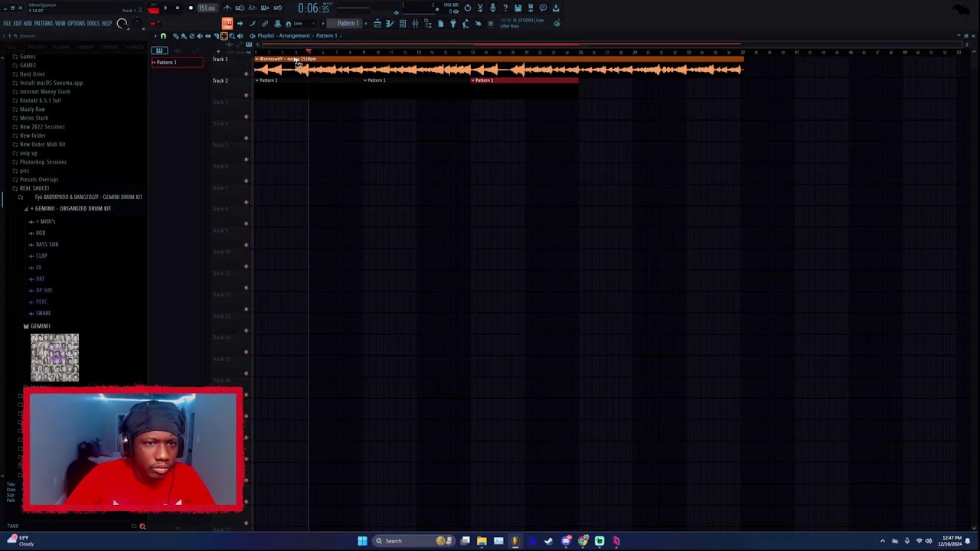Click the shopping cart content library icon
Image resolution: width=980 pixels, height=551 pixels.
490,24
